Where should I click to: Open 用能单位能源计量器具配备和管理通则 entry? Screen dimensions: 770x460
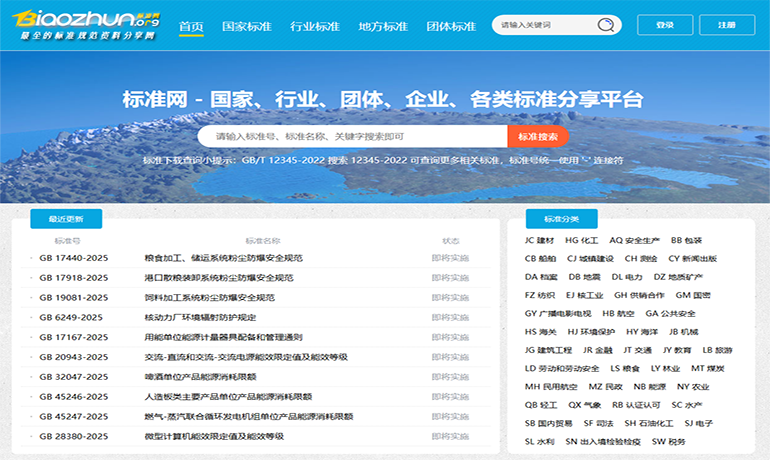(x=223, y=337)
